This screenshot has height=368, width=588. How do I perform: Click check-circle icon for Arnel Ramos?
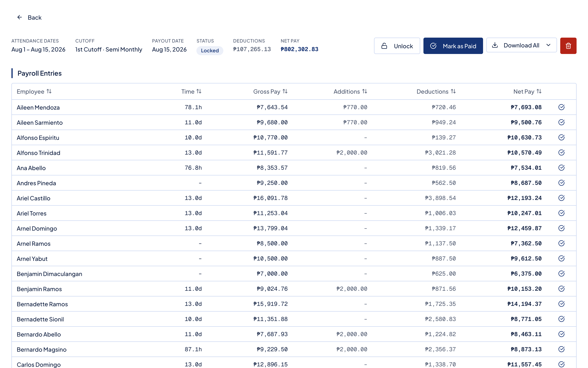pos(561,243)
